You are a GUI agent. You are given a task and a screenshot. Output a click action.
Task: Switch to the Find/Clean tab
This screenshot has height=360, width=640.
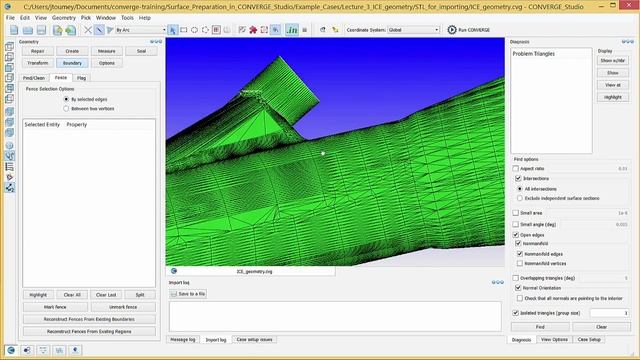point(34,78)
